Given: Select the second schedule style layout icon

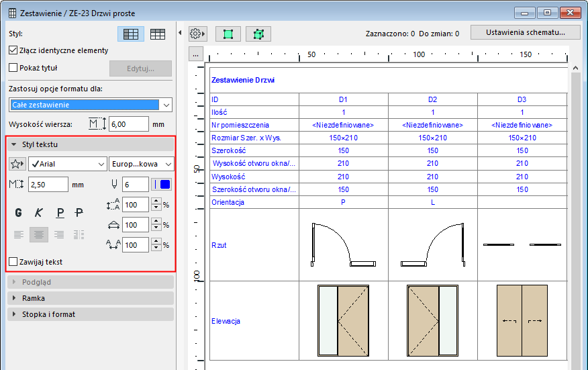Looking at the screenshot, I should click(x=158, y=34).
